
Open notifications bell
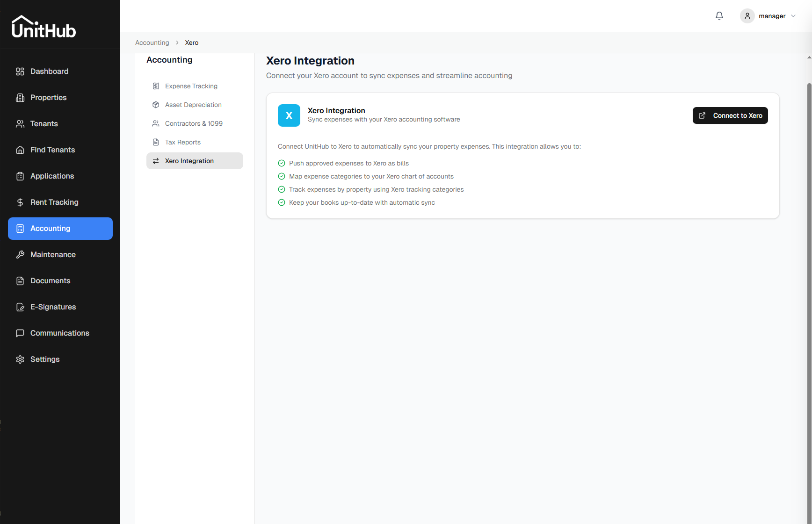click(x=719, y=16)
